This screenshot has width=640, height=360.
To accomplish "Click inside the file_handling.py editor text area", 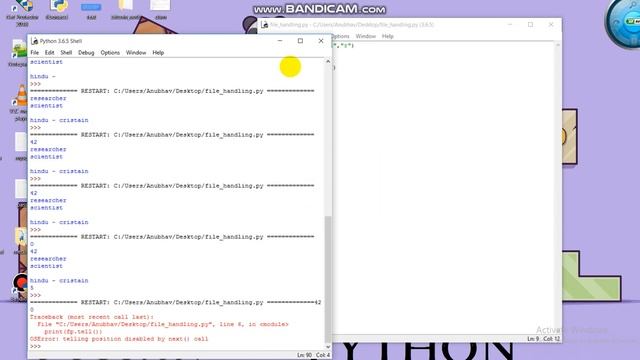I will click(x=444, y=188).
